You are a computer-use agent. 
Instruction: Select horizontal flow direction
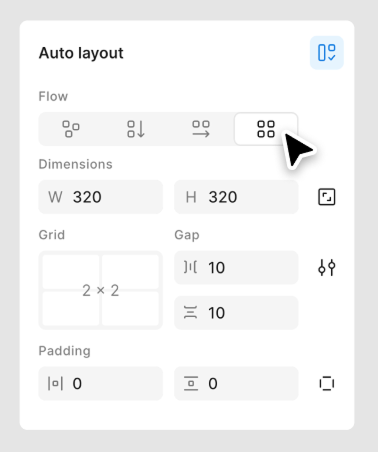pos(201,129)
